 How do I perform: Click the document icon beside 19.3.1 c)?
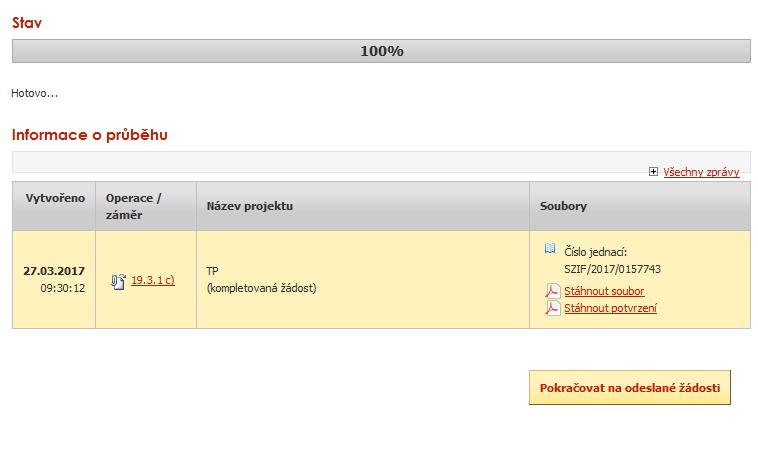118,281
